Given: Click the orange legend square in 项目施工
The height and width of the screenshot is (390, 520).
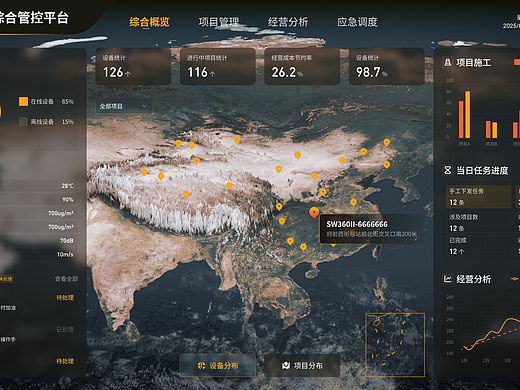Looking at the screenshot, I should pyautogui.click(x=517, y=62).
